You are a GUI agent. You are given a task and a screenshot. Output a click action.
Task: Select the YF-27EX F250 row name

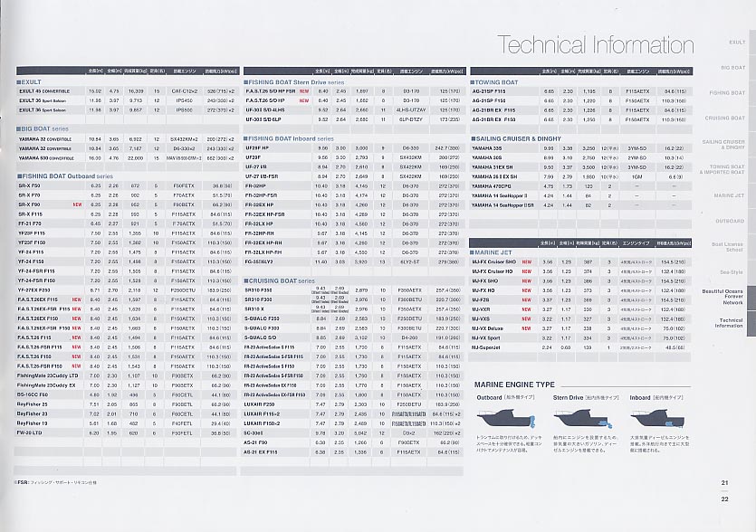click(34, 290)
